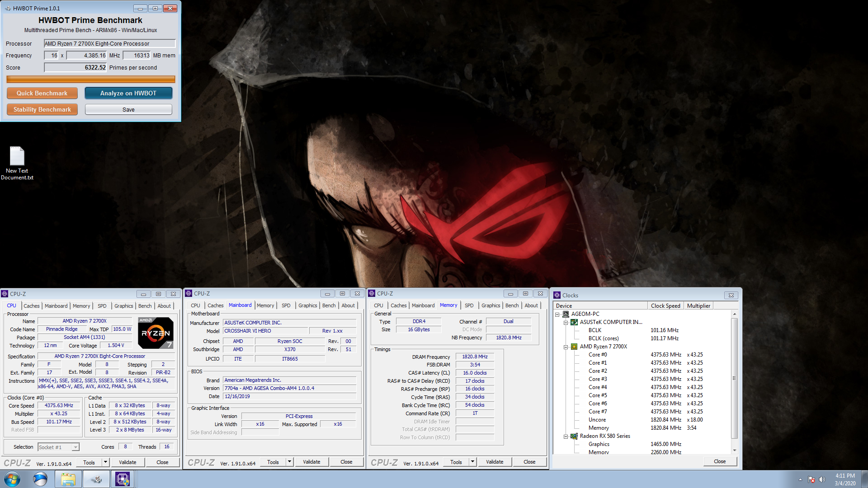868x488 pixels.
Task: Click Code Name value Pinnacle Ridge
Action: coord(62,329)
